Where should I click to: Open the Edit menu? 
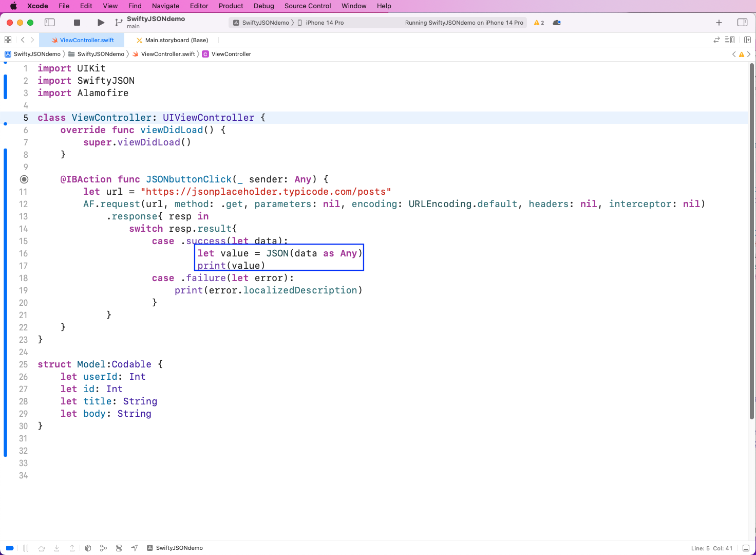pyautogui.click(x=86, y=6)
